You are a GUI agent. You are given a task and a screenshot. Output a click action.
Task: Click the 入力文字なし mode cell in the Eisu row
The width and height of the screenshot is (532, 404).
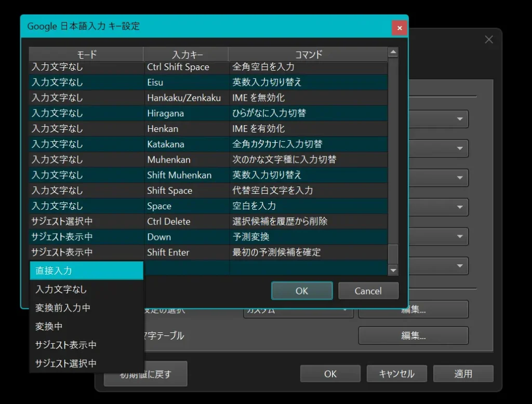point(87,82)
